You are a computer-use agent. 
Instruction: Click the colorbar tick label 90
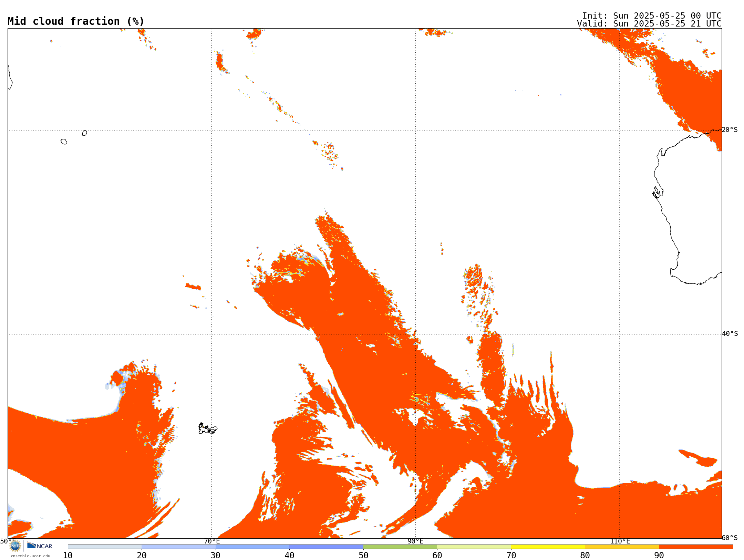click(659, 556)
